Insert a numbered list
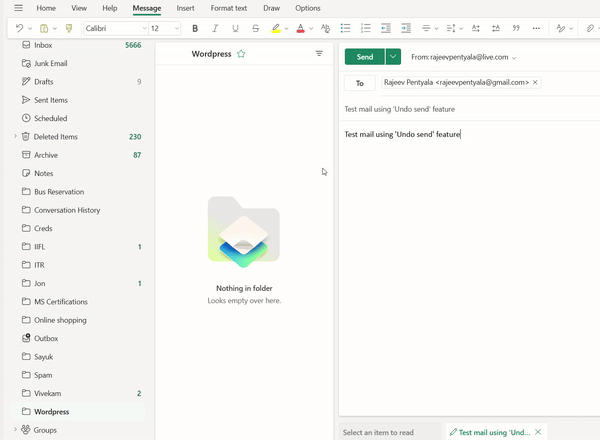 coord(365,29)
